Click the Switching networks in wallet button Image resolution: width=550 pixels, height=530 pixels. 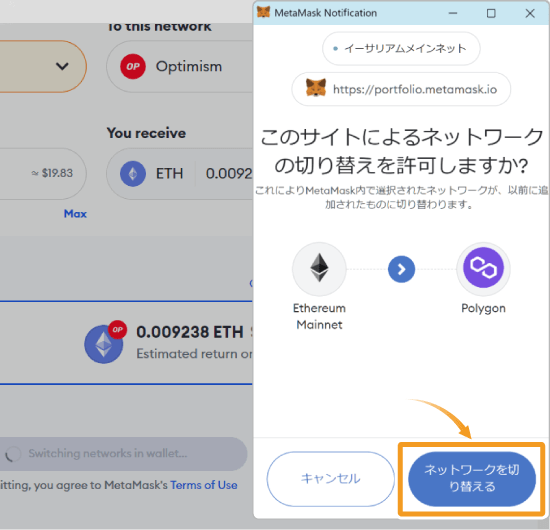[x=123, y=454]
